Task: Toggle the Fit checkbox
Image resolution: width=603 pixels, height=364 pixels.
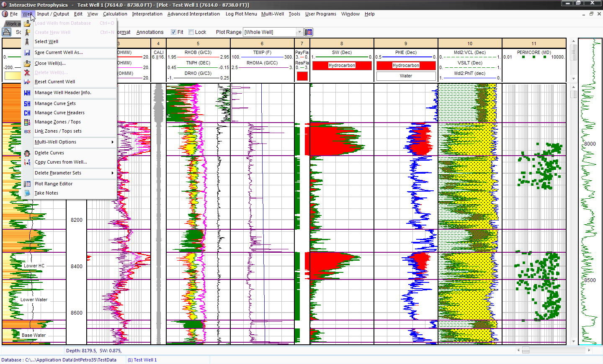Action: click(x=173, y=32)
